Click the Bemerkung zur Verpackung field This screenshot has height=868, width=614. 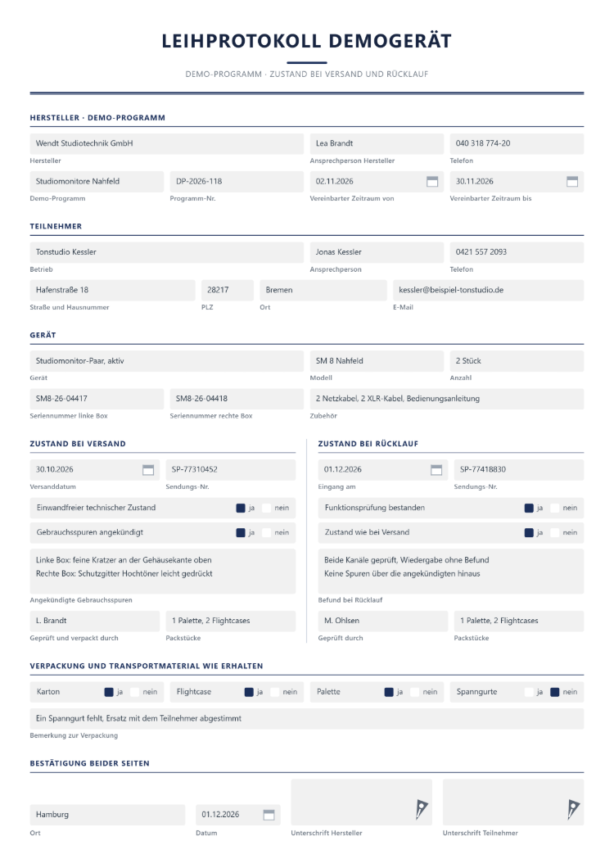pyautogui.click(x=307, y=718)
